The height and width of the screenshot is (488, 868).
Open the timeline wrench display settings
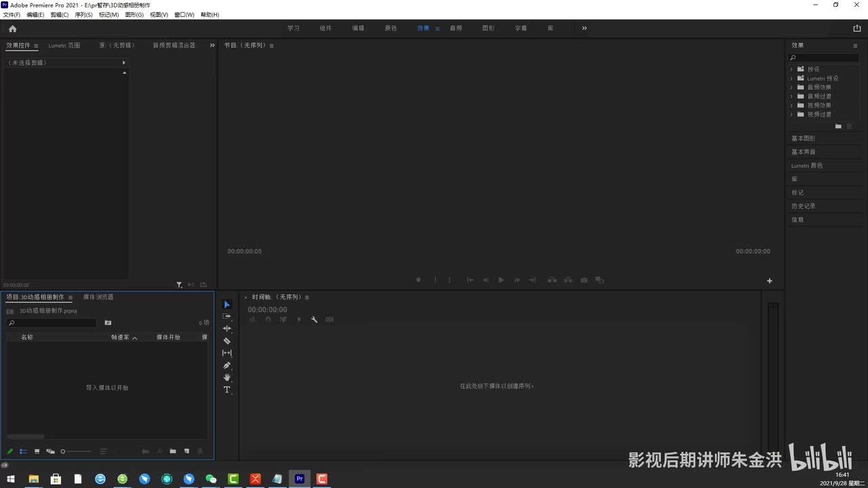pyautogui.click(x=314, y=319)
